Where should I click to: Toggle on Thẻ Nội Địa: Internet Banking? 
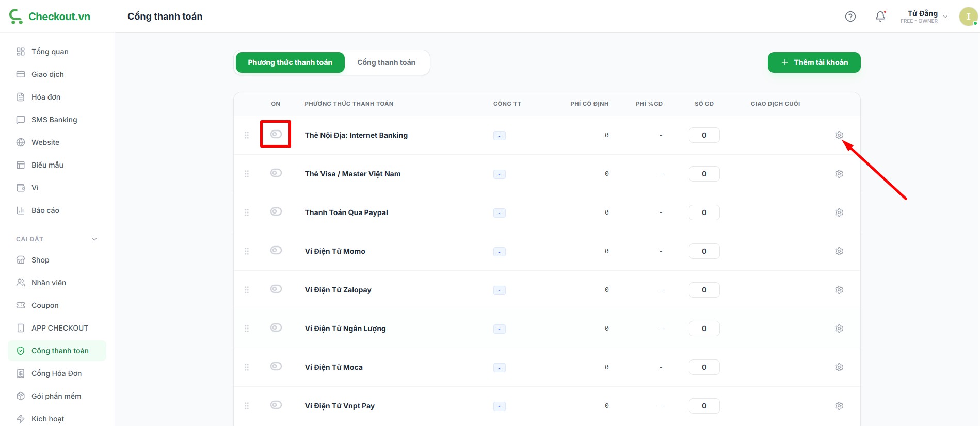[276, 134]
